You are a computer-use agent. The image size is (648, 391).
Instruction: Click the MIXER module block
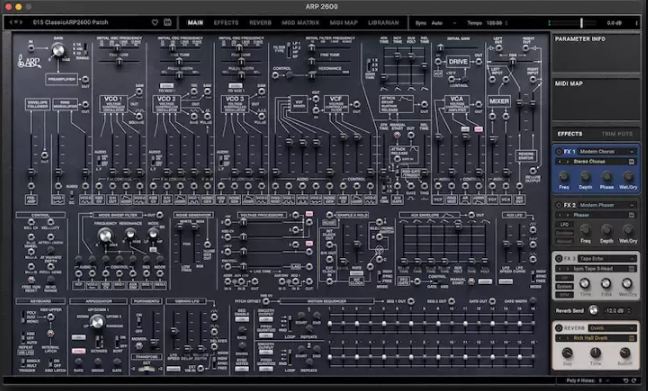[499, 101]
